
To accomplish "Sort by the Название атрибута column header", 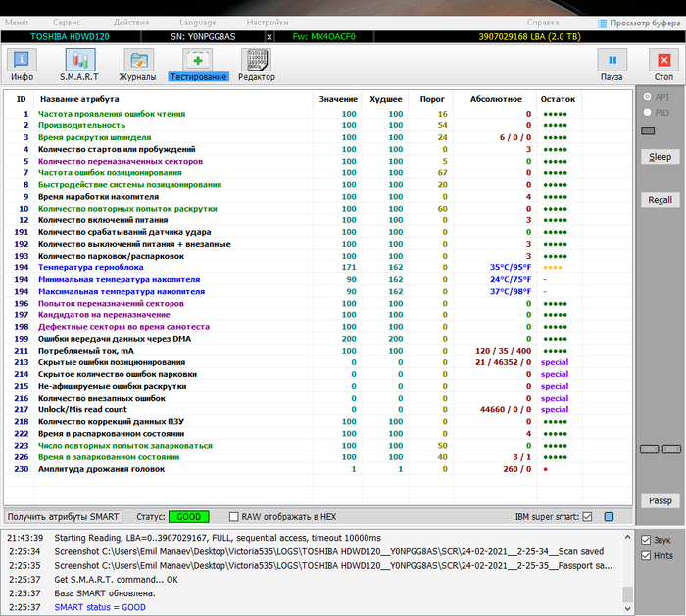I will click(78, 99).
